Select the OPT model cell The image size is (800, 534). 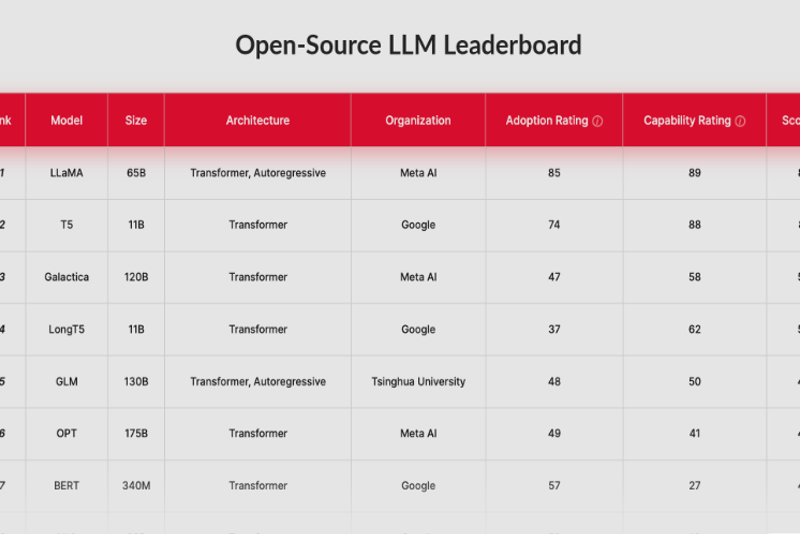[x=66, y=434]
